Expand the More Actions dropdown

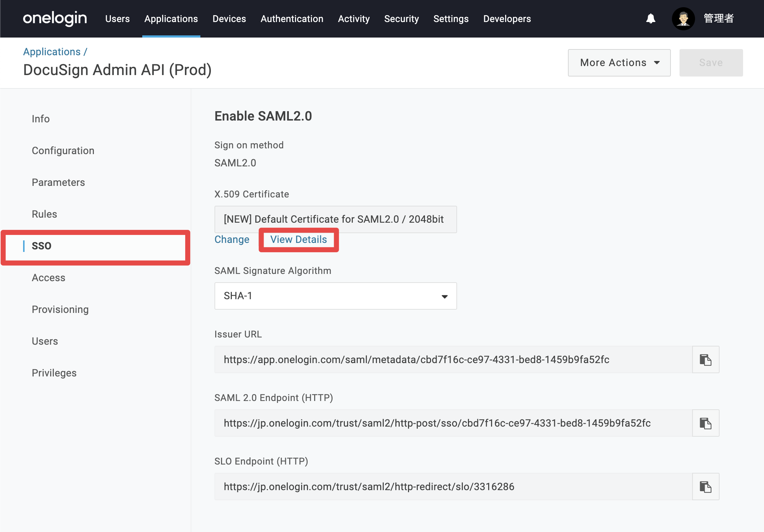619,63
